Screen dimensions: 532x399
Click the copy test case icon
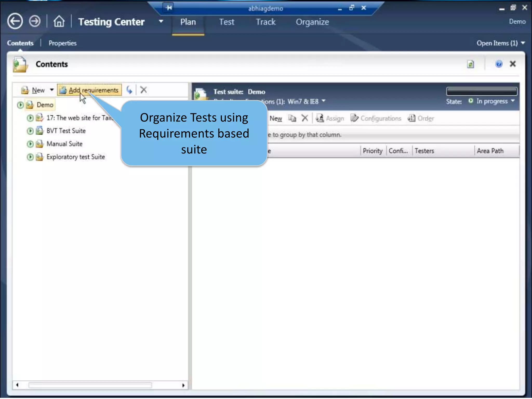(x=292, y=118)
